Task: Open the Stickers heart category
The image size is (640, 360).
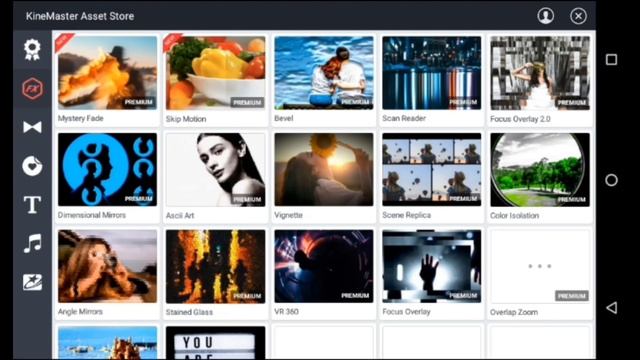Action: (x=32, y=166)
